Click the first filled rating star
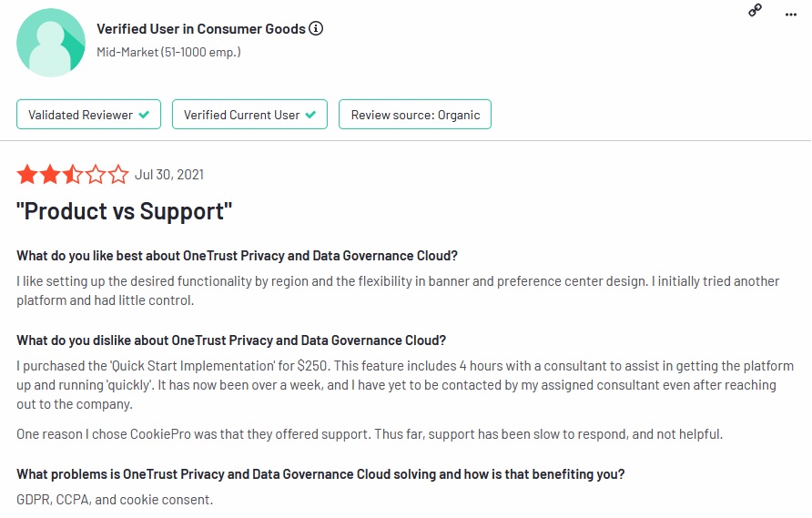Image resolution: width=812 pixels, height=518 pixels. [x=27, y=174]
